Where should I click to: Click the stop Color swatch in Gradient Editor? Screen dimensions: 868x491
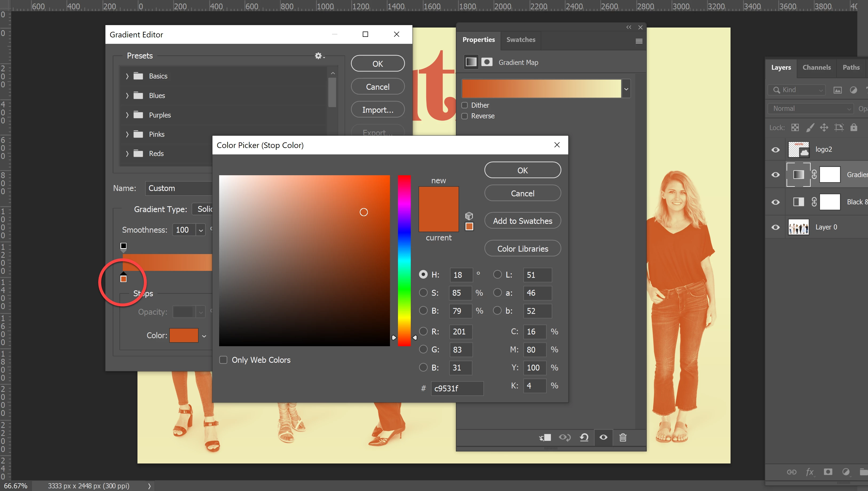pyautogui.click(x=184, y=336)
